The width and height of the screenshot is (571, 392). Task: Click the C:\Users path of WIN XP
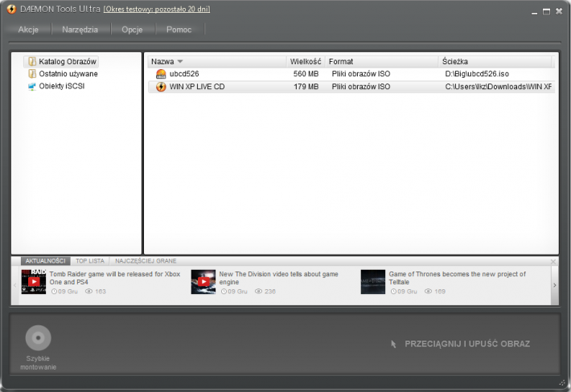[x=498, y=87]
